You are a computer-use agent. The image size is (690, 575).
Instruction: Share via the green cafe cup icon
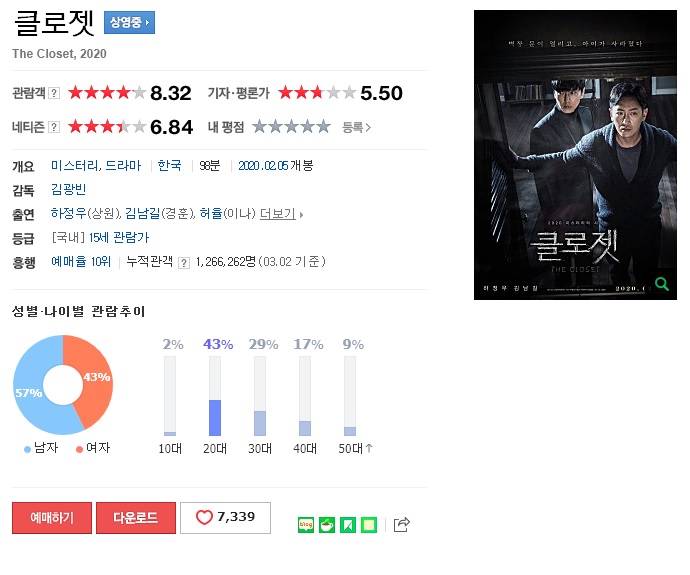coord(327,524)
